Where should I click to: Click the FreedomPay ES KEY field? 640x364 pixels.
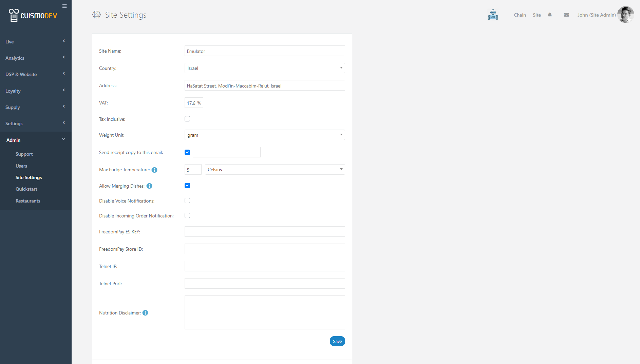pos(265,232)
